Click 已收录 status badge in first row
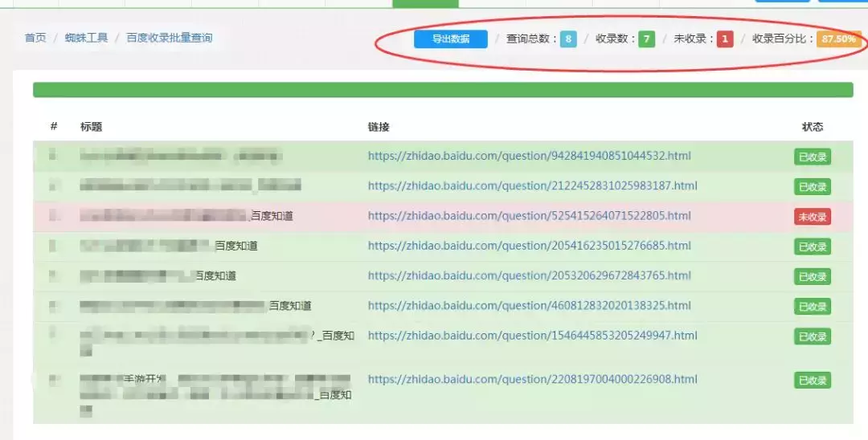Screen dimensions: 868x440 [x=812, y=157]
